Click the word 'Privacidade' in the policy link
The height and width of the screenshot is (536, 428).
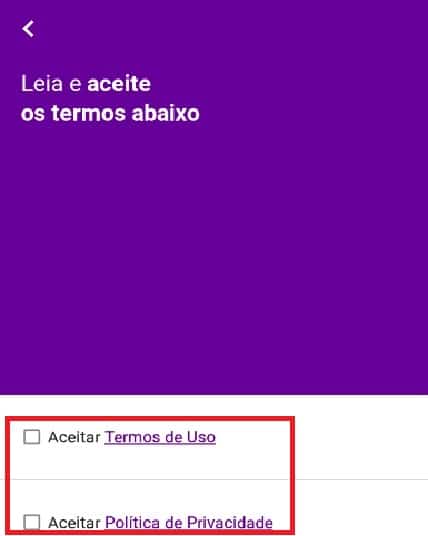tap(230, 523)
